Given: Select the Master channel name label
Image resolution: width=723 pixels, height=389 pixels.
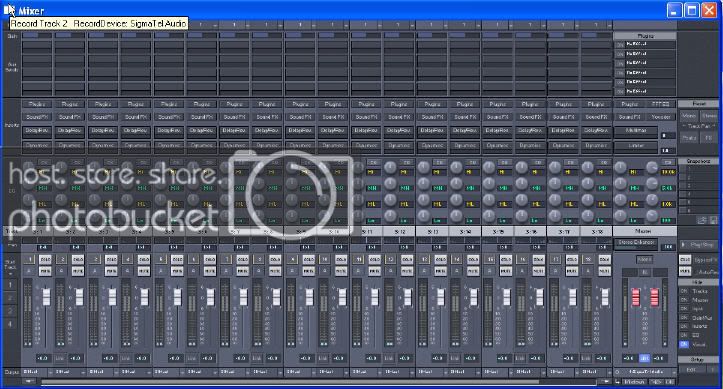Looking at the screenshot, I should 645,231.
